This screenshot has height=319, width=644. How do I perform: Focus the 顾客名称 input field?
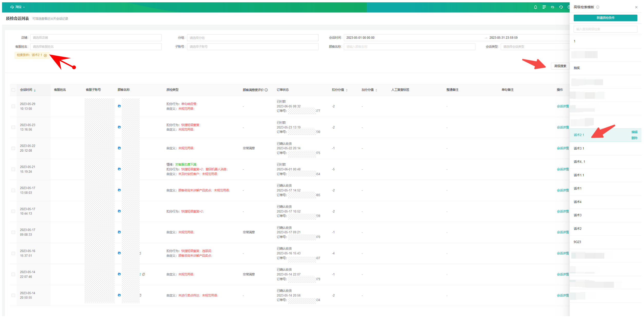(x=409, y=47)
